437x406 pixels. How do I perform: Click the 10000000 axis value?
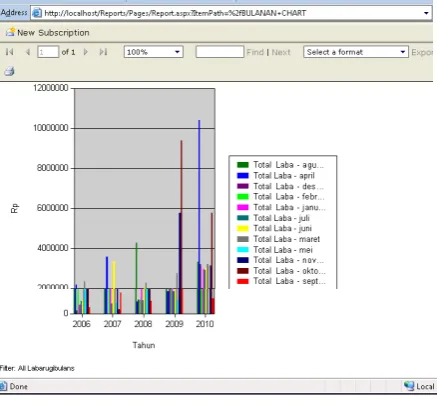(x=51, y=128)
